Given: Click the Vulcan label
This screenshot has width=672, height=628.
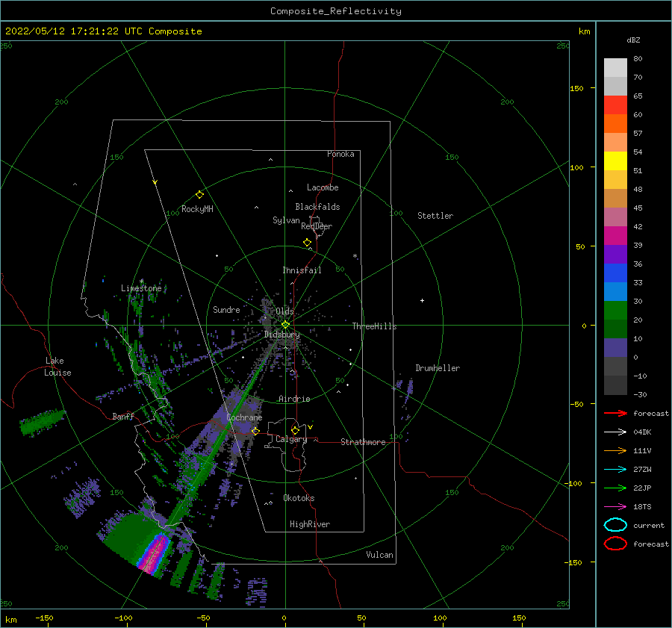Looking at the screenshot, I should pyautogui.click(x=379, y=555).
